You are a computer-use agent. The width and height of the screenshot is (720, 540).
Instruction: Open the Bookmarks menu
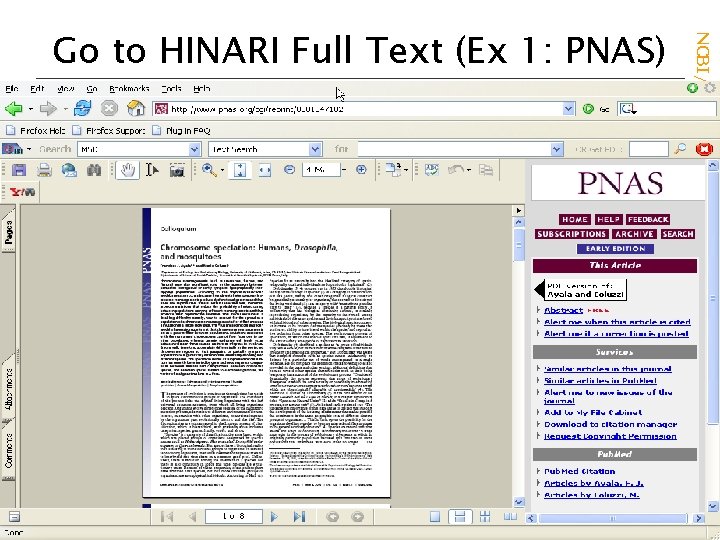coord(129,89)
